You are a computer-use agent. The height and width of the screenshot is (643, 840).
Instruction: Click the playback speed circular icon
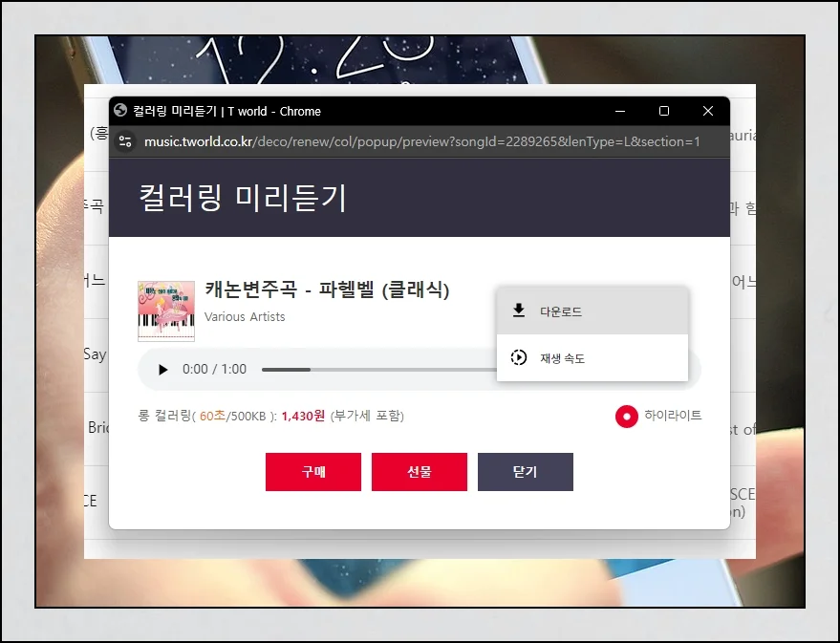click(x=519, y=358)
